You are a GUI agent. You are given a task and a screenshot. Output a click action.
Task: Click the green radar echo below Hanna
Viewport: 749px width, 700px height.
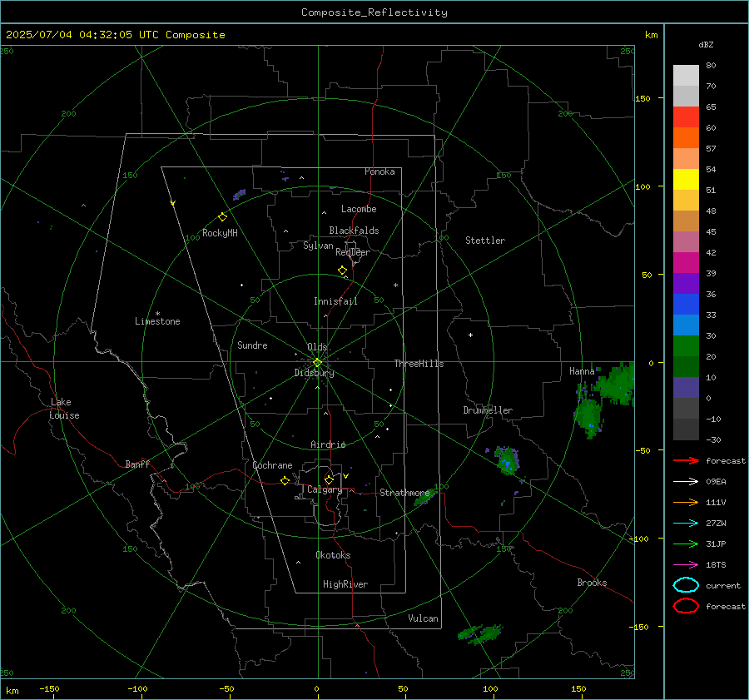pos(588,415)
